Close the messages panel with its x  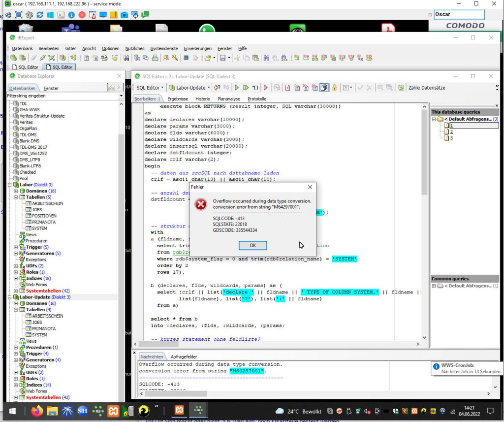pos(134,353)
